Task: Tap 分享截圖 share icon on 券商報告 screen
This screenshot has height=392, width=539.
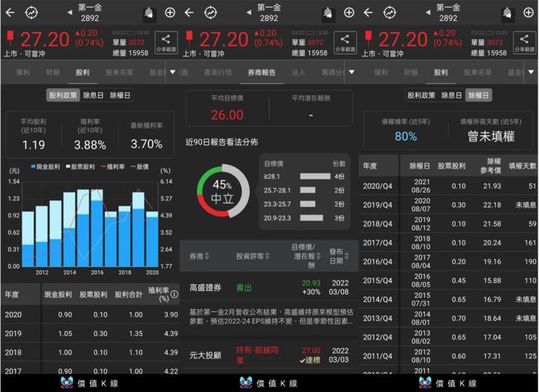Action: (345, 43)
